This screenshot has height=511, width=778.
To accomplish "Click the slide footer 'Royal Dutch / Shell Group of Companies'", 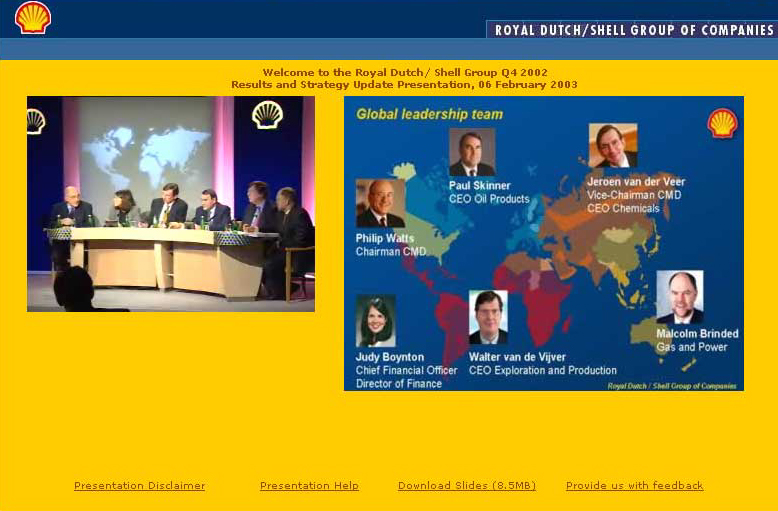I will pyautogui.click(x=672, y=386).
